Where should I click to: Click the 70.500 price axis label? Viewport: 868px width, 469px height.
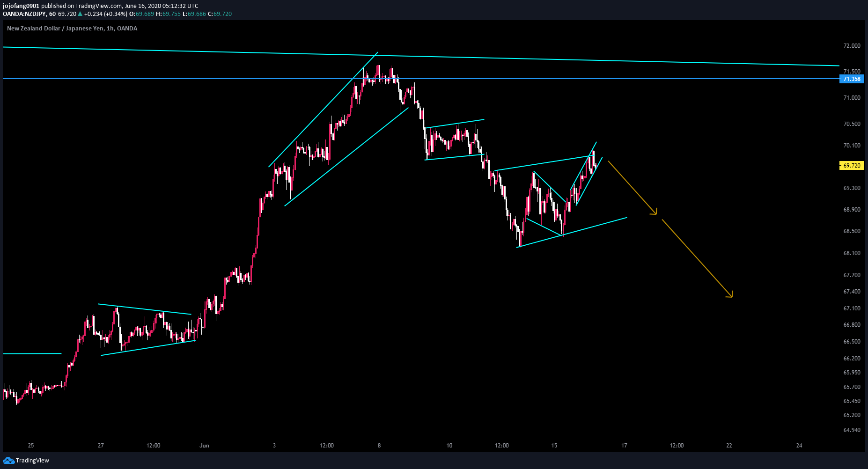[x=852, y=124]
